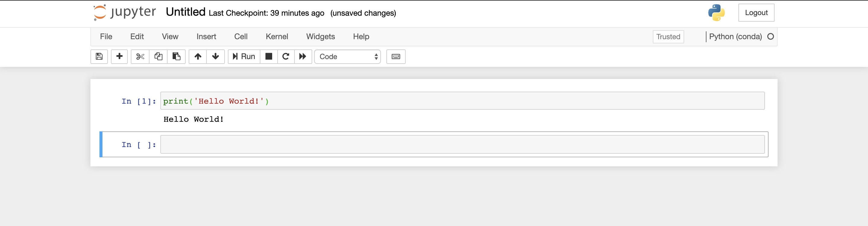This screenshot has height=226, width=868.
Task: Check the kernel busy status indicator circle
Action: [771, 36]
